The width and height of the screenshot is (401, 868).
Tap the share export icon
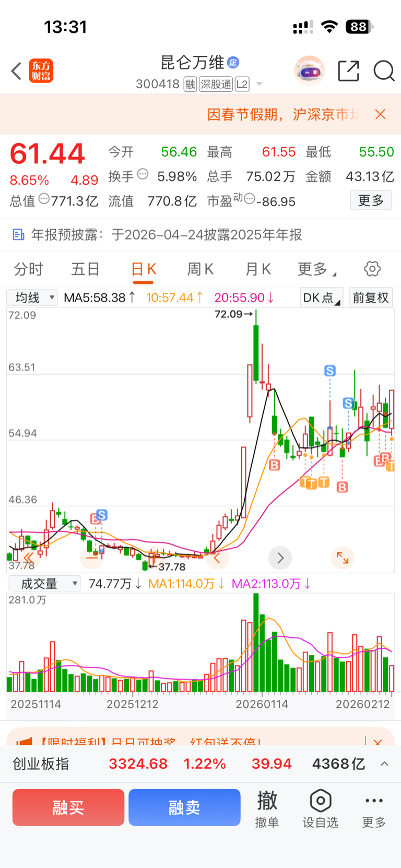pos(348,71)
